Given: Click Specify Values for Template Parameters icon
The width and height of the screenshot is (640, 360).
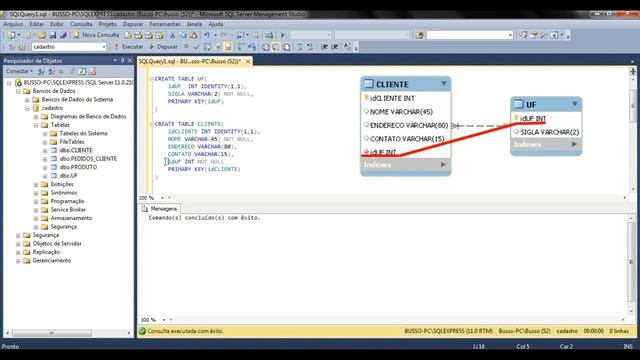Looking at the screenshot, I should 347,47.
